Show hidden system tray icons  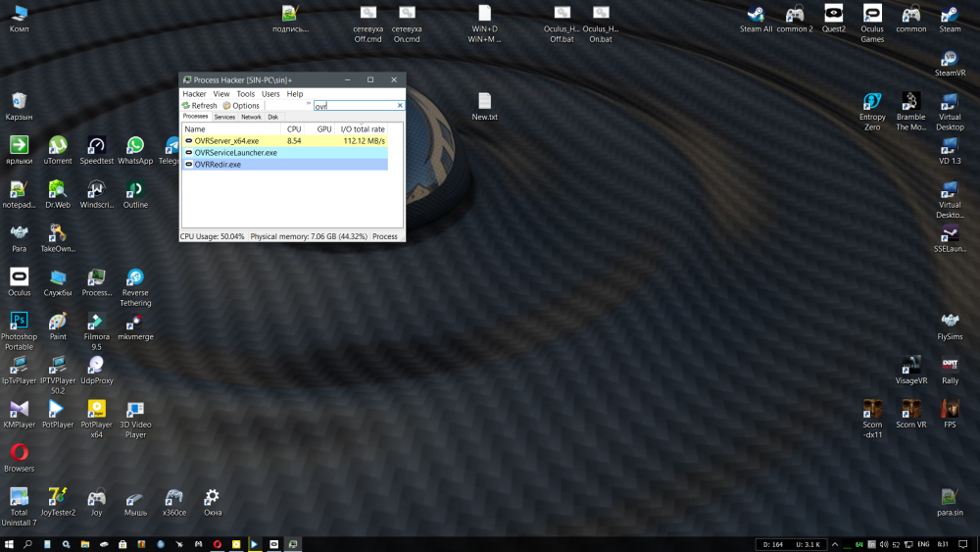(834, 544)
